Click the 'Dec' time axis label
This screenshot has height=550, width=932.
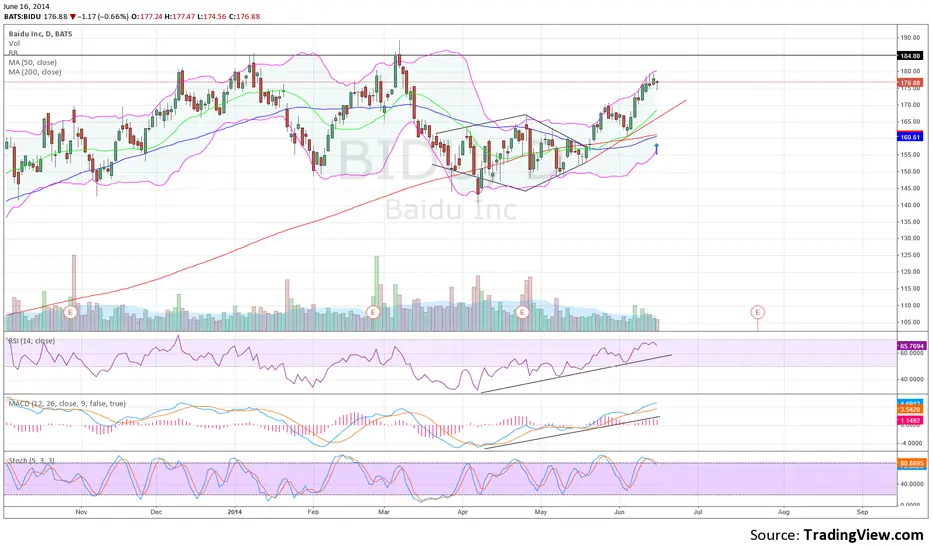[156, 512]
